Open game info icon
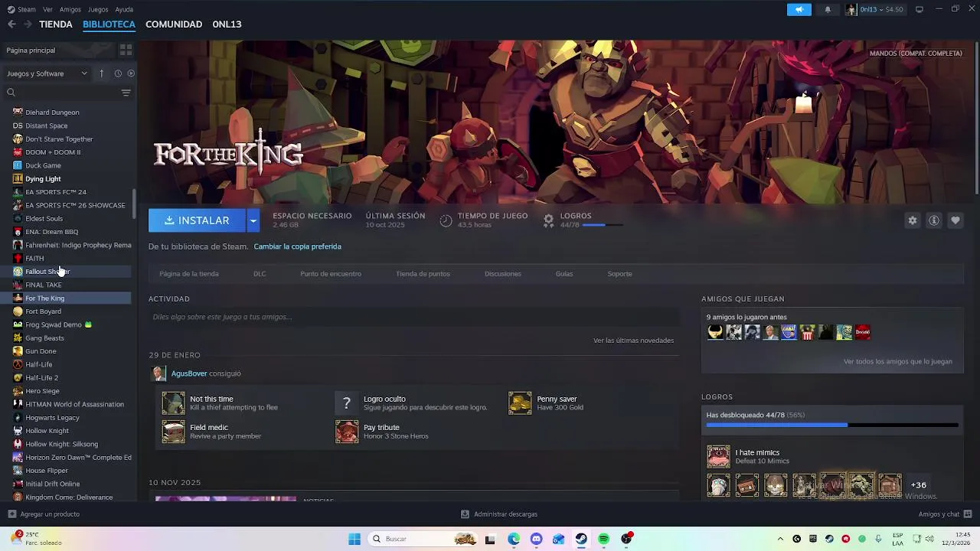Screen dimensions: 980x551 tap(934, 220)
